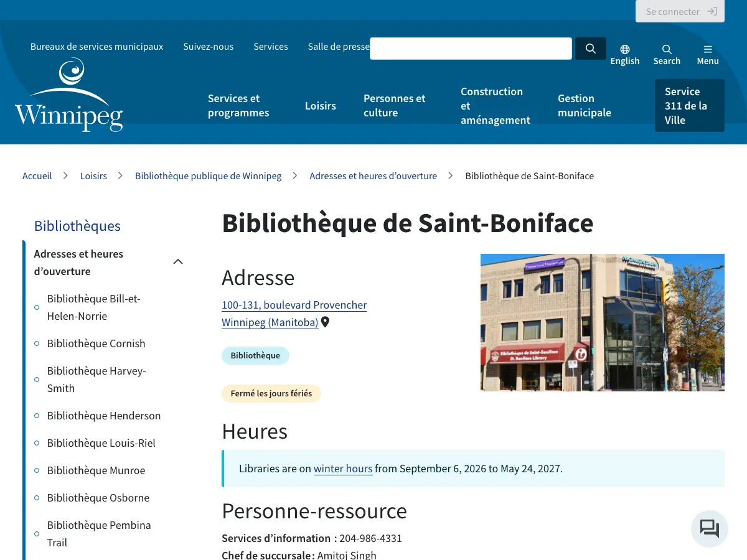The image size is (747, 560).
Task: Open Bibliothèque Osborne in sidebar
Action: [x=98, y=498]
